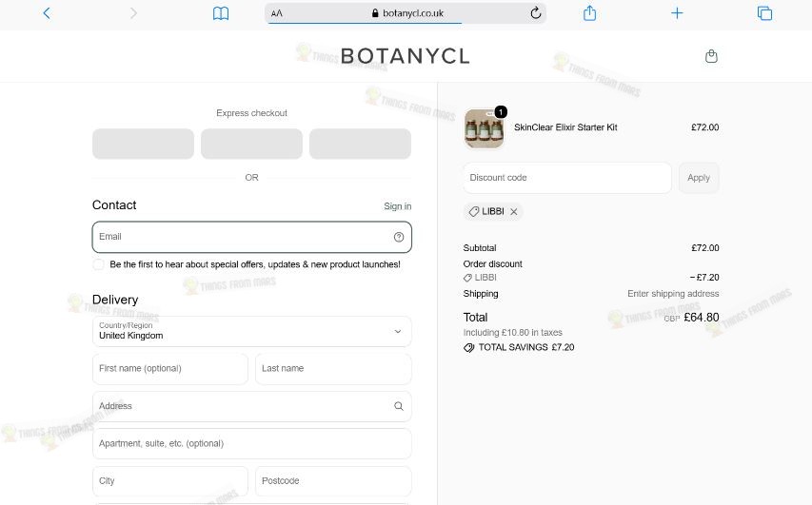Click the LIBBI discount tag chip
The width and height of the screenshot is (812, 505).
point(493,212)
